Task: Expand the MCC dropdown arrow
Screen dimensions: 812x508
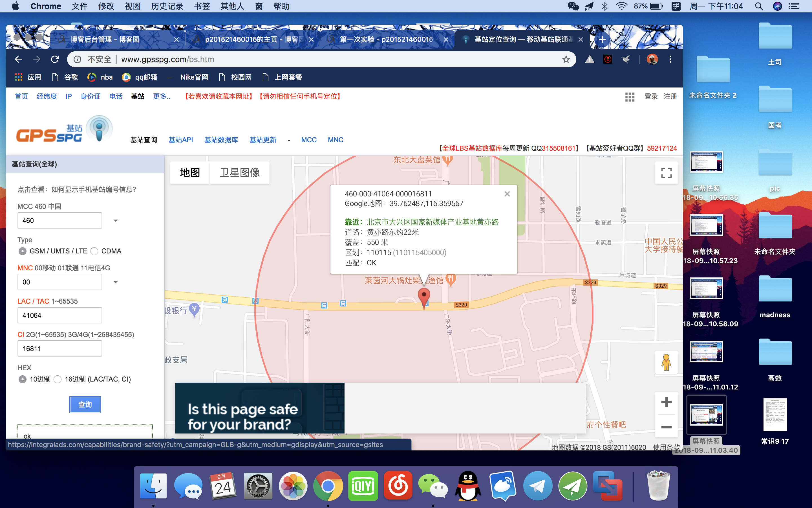Action: click(115, 221)
